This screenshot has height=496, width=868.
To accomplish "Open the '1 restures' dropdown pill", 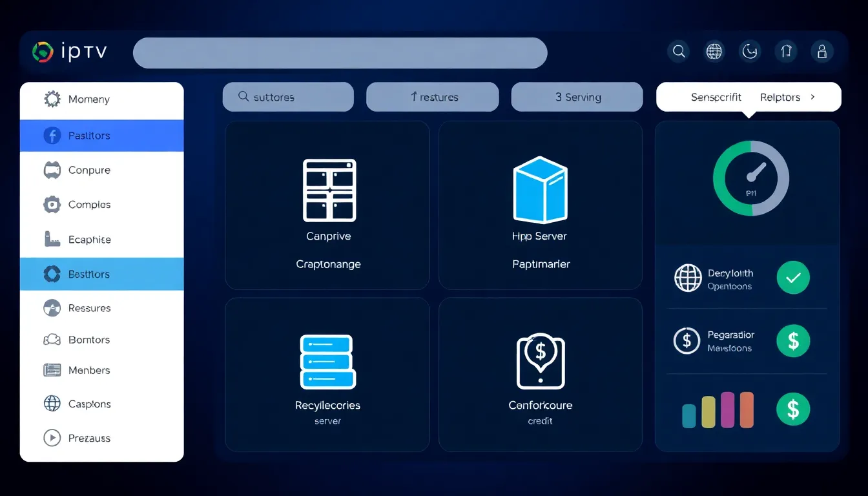I will click(433, 97).
